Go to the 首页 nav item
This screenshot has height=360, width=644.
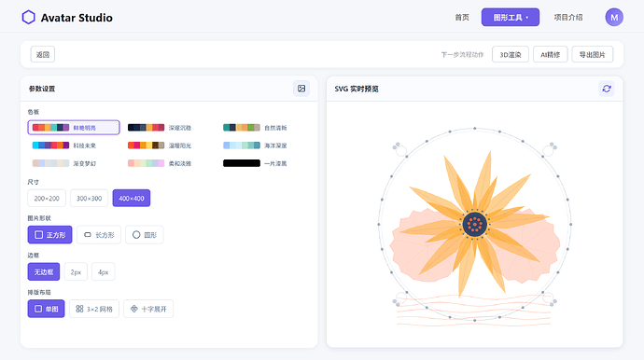[462, 17]
